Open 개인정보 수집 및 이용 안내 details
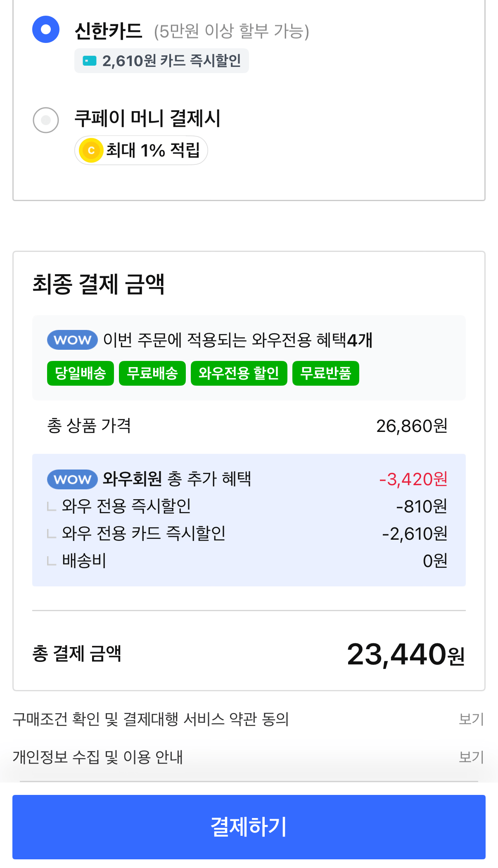 pyautogui.click(x=472, y=756)
